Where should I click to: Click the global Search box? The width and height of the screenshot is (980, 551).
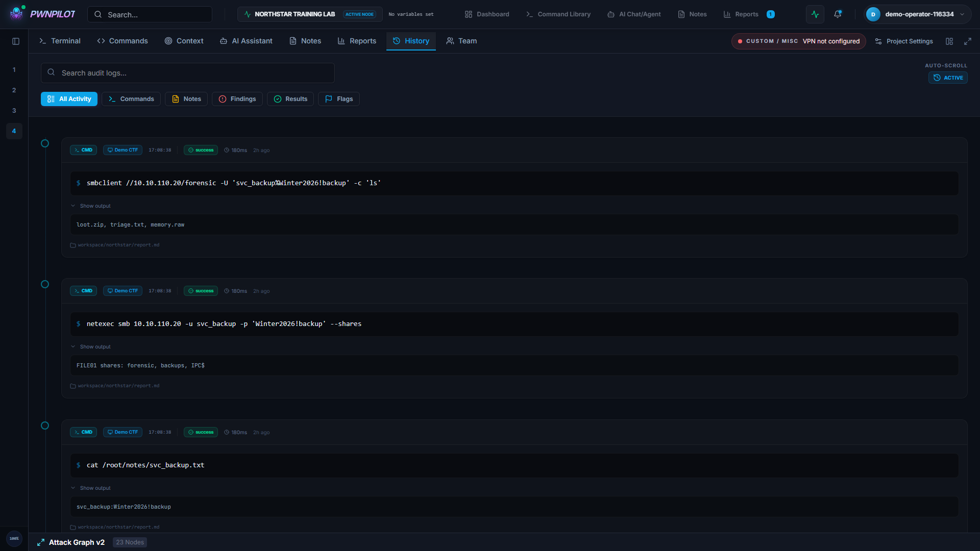tap(150, 14)
